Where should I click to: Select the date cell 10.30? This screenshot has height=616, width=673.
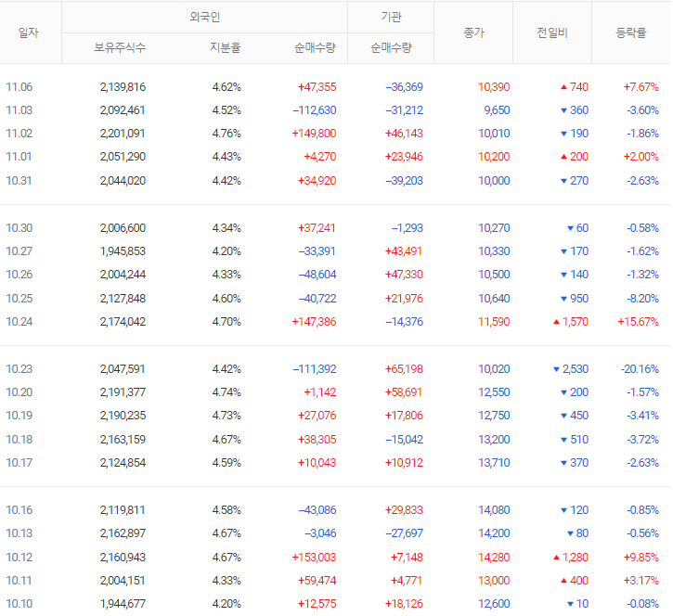[x=19, y=228]
